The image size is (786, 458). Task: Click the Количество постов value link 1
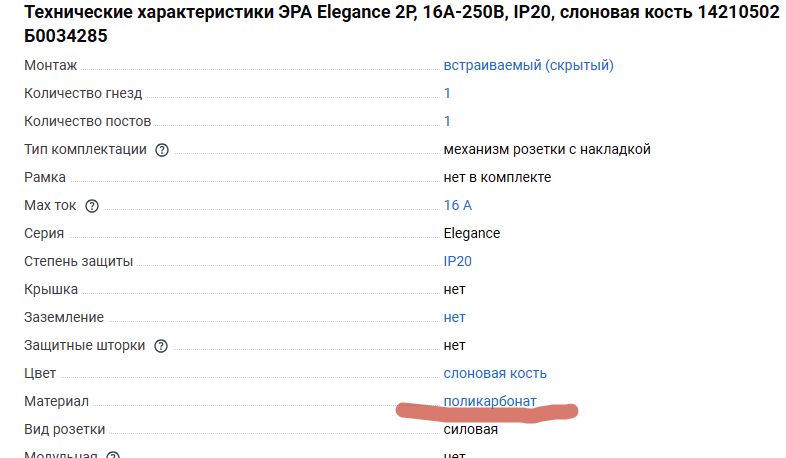coord(447,122)
